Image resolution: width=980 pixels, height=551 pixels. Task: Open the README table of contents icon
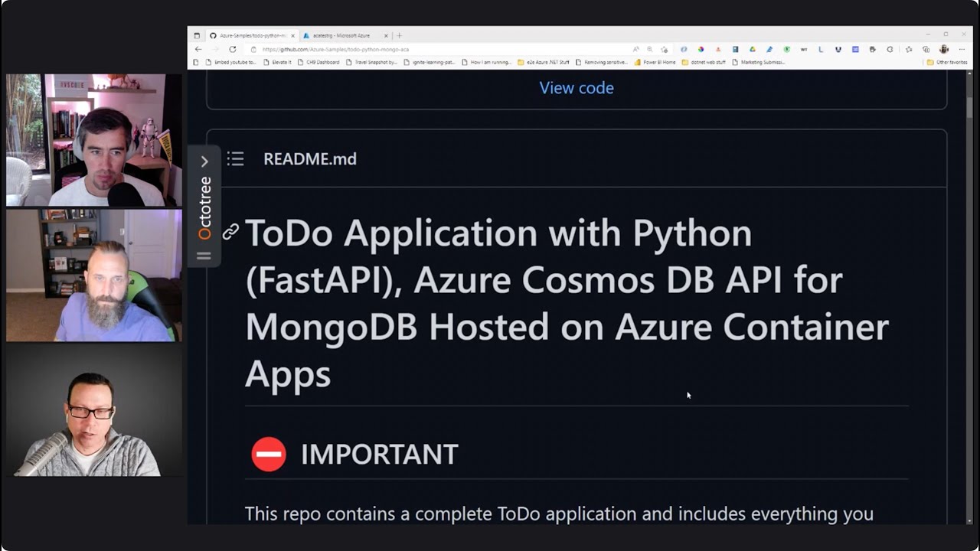(235, 158)
